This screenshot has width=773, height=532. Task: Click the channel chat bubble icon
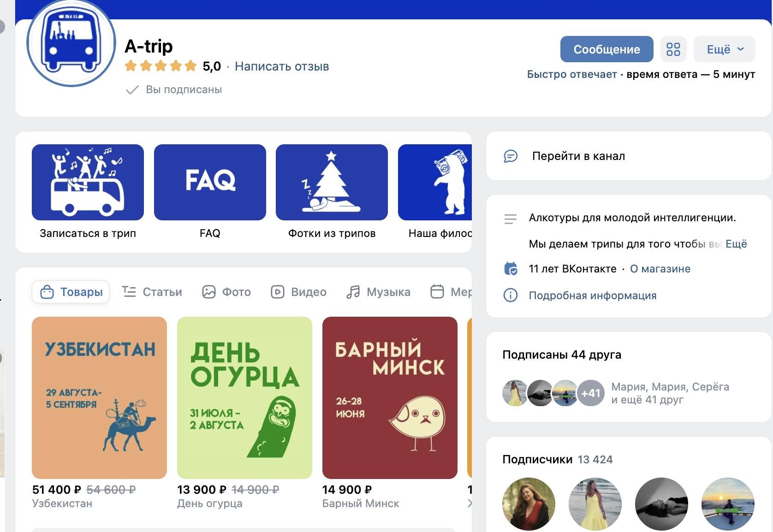[511, 156]
